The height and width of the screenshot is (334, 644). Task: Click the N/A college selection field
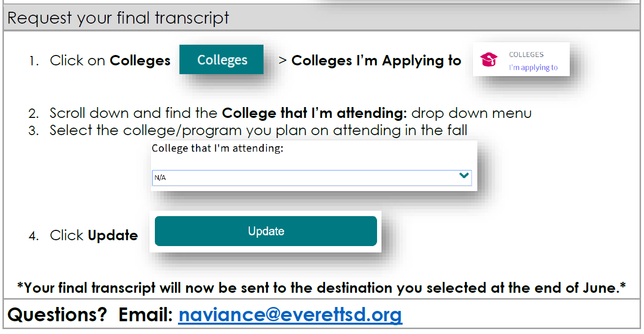(312, 178)
